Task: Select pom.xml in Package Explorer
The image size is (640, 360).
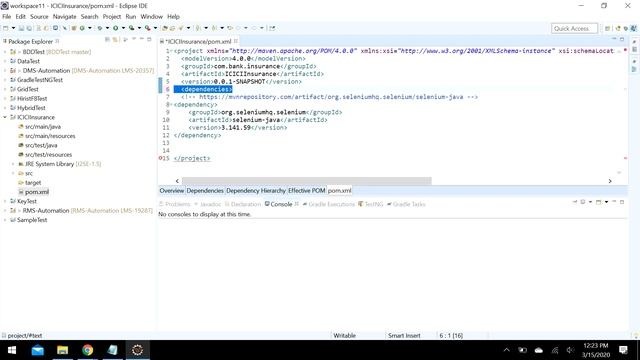Action: [37, 192]
